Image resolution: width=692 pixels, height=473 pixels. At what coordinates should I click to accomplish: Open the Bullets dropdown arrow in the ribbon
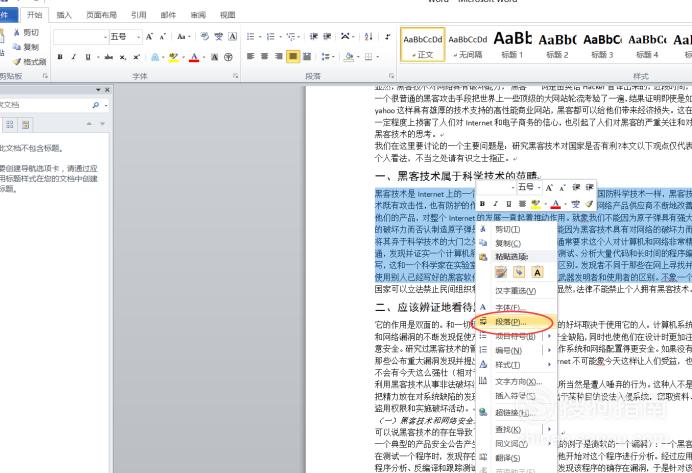(x=260, y=37)
